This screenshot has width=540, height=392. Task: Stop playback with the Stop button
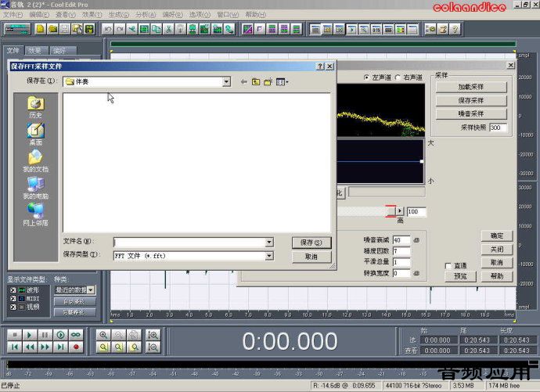(x=15, y=335)
